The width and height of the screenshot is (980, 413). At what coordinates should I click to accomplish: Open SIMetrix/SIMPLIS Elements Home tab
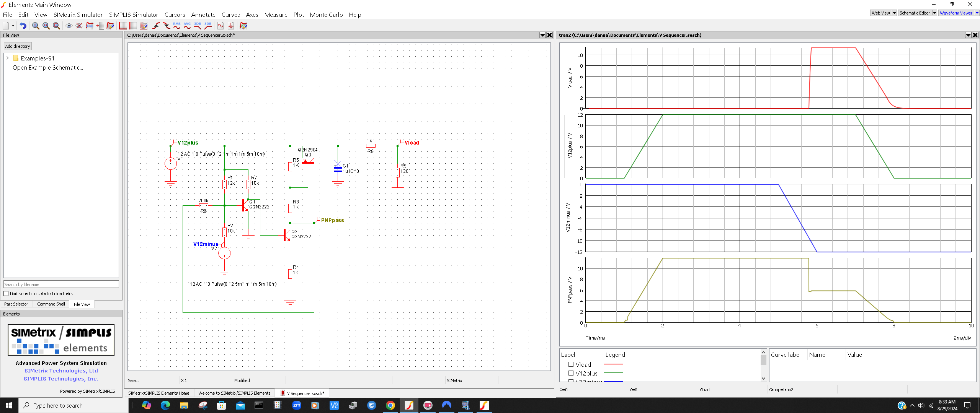click(x=159, y=393)
